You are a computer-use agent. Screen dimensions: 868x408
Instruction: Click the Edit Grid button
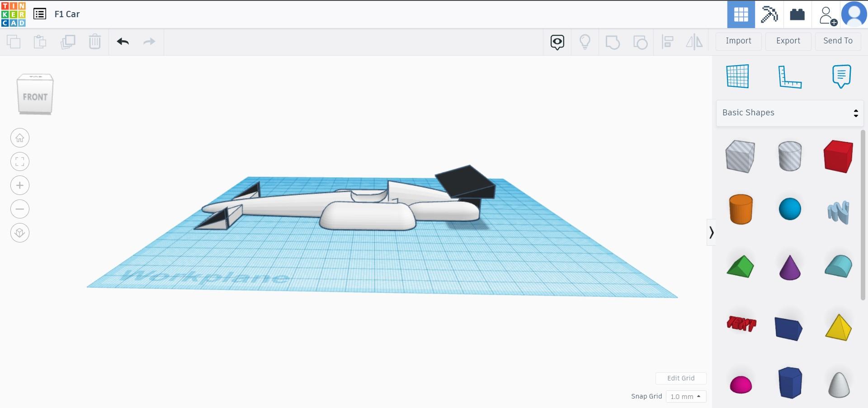(x=681, y=378)
